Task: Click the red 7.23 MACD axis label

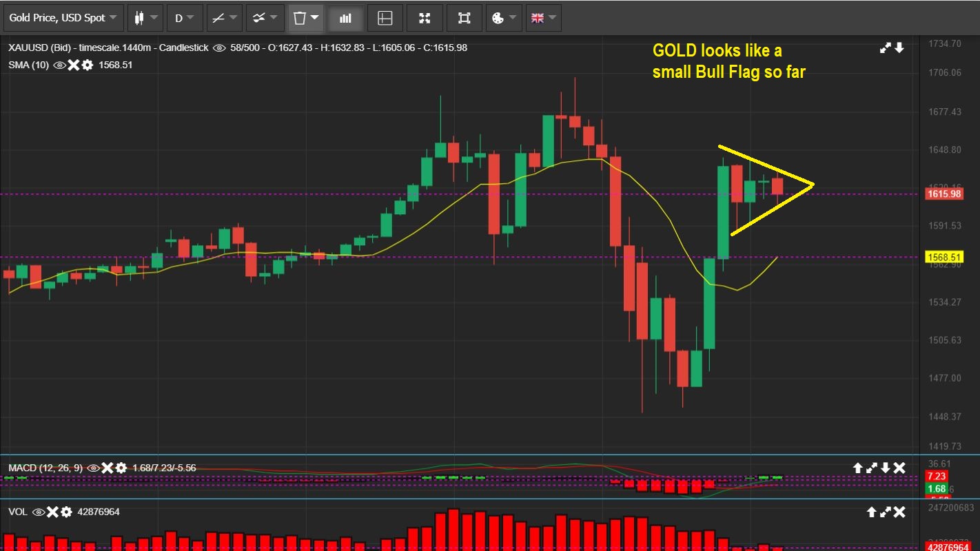Action: pyautogui.click(x=937, y=477)
